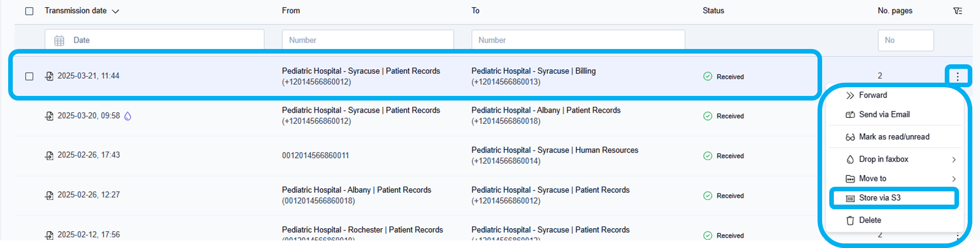Click the fax icon of the 2025-02-26, 12:27 entry
This screenshot has height=248, width=980.
[49, 195]
